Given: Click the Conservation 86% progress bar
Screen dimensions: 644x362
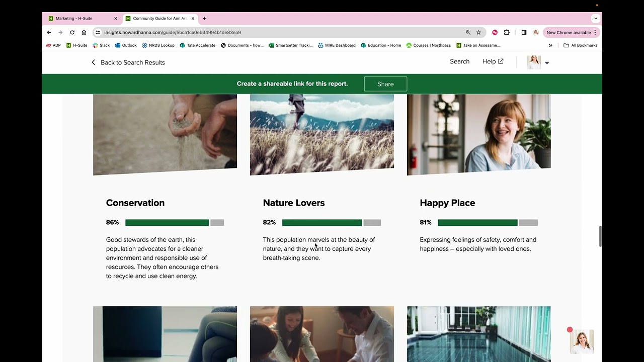Looking at the screenshot, I should [175, 222].
